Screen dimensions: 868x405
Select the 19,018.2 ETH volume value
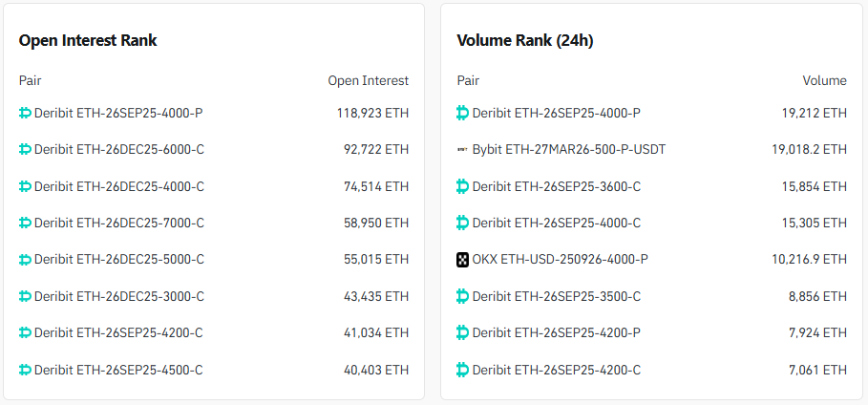pyautogui.click(x=810, y=150)
